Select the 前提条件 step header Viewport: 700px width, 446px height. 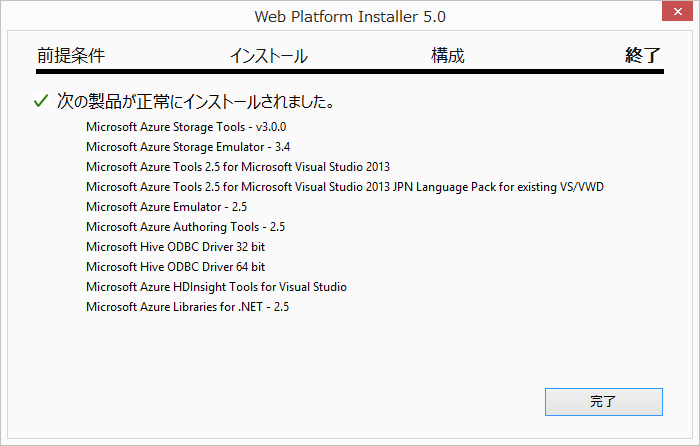(71, 56)
